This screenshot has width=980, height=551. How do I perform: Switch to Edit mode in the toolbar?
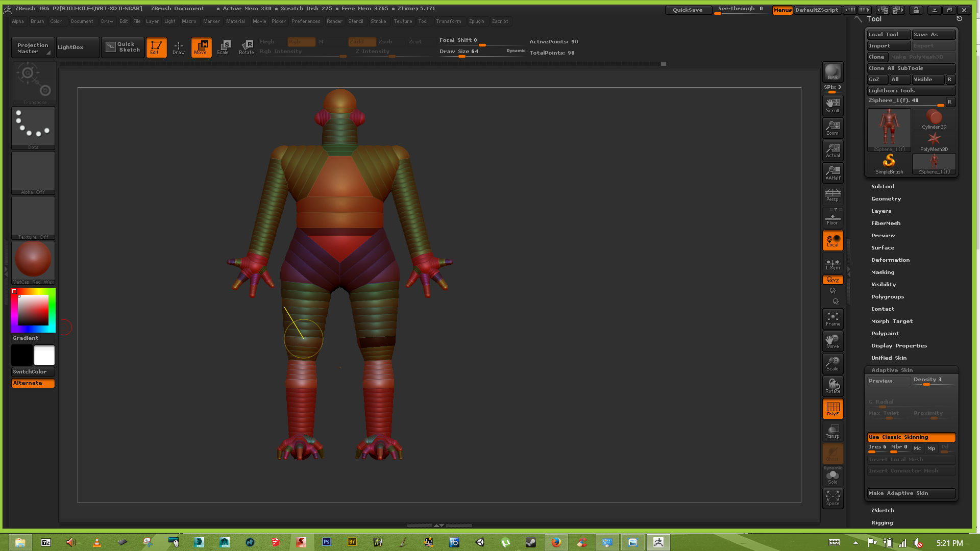pos(156,47)
